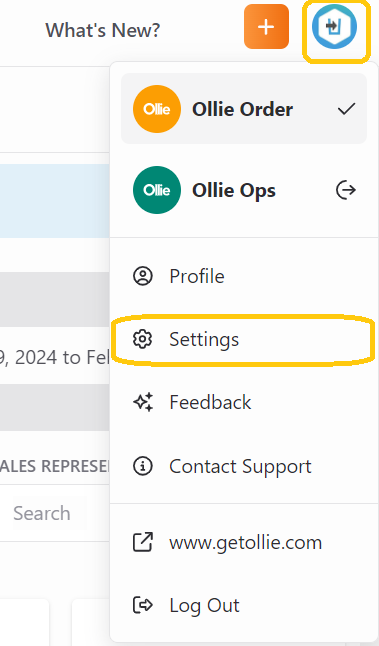This screenshot has width=379, height=646.
Task: Click the orange Ollie Order logo
Action: click(x=157, y=109)
